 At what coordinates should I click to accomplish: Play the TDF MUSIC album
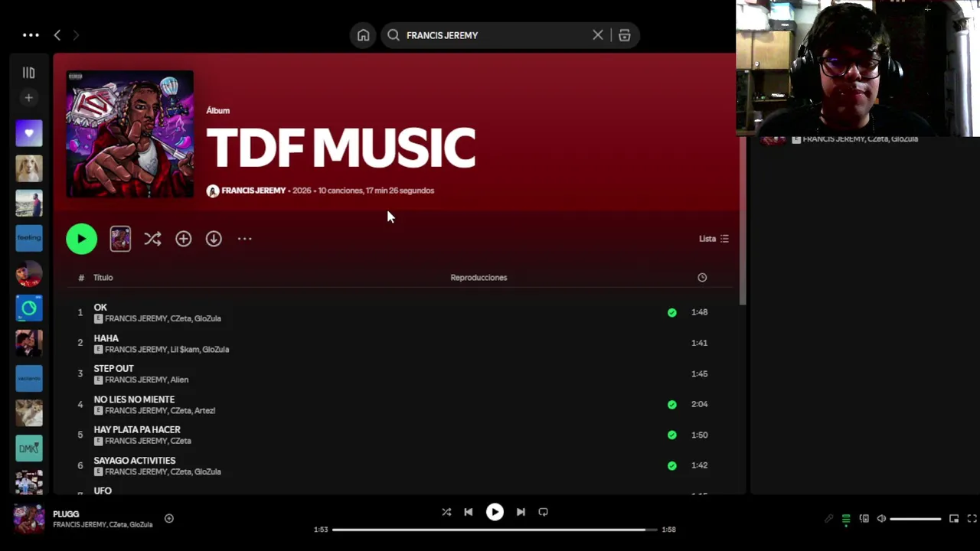click(x=82, y=239)
